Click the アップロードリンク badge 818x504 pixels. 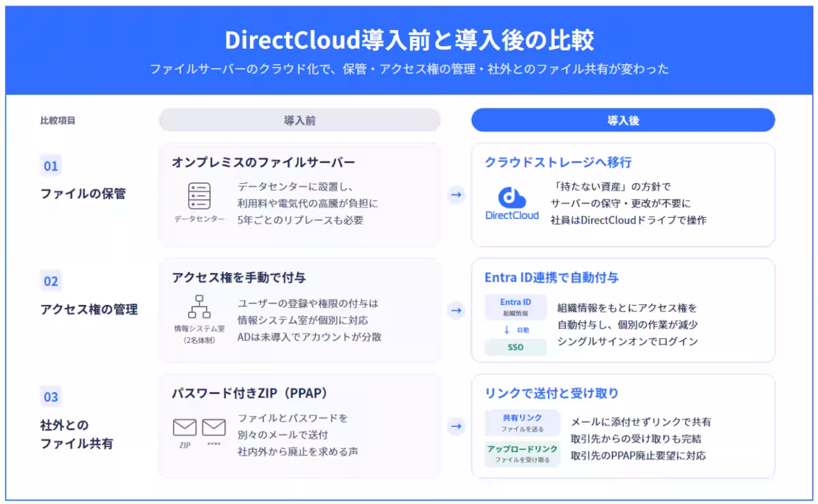(x=522, y=454)
